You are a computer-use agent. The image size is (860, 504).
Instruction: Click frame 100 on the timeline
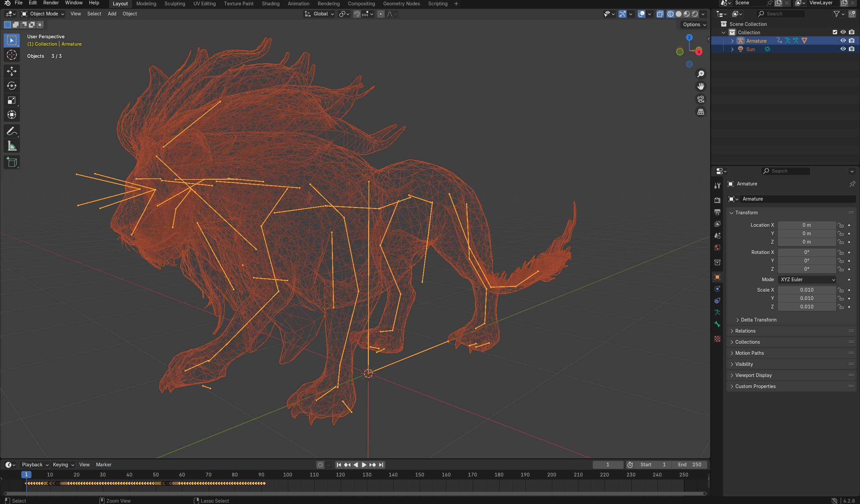pos(288,475)
